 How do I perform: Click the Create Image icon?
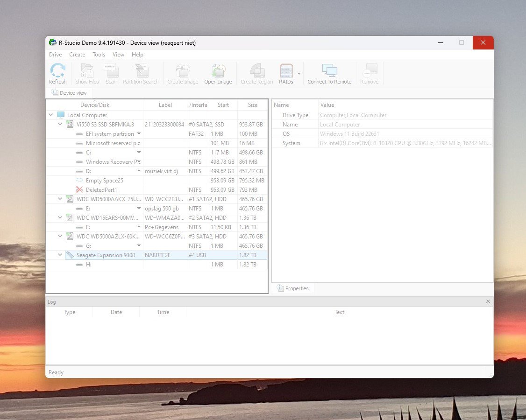(x=183, y=71)
